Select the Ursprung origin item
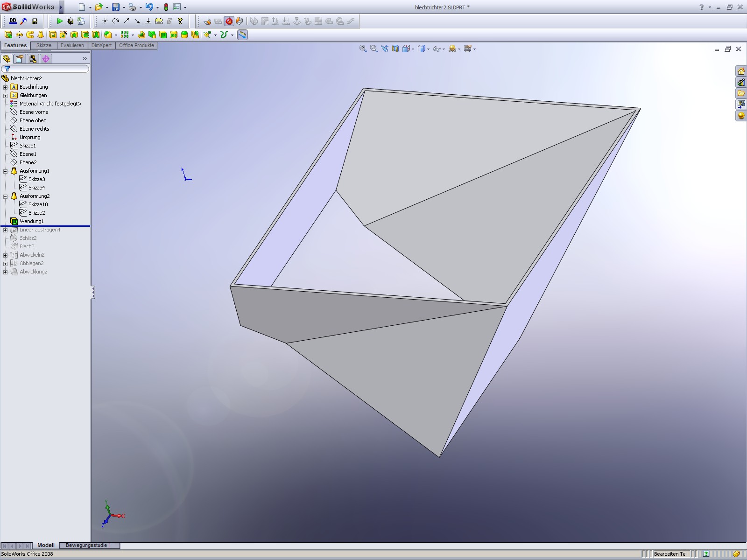The width and height of the screenshot is (747, 560). pos(26,137)
